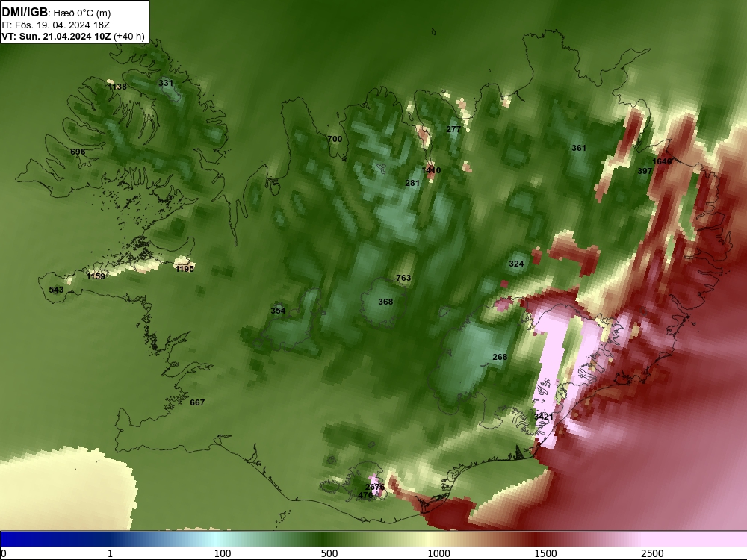Select the 'VT: Sun. 21.04.2024 10Z (+40 h)' line
747x560 pixels.
[73, 37]
